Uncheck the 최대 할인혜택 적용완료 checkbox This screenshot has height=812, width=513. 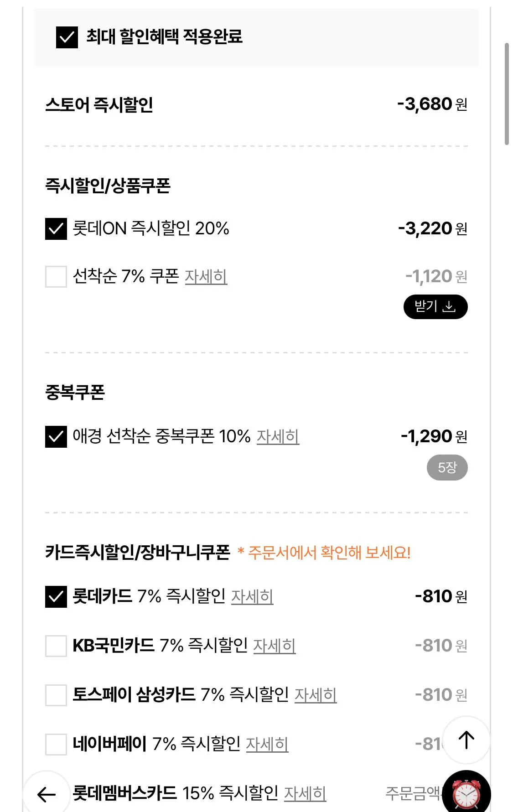point(67,37)
